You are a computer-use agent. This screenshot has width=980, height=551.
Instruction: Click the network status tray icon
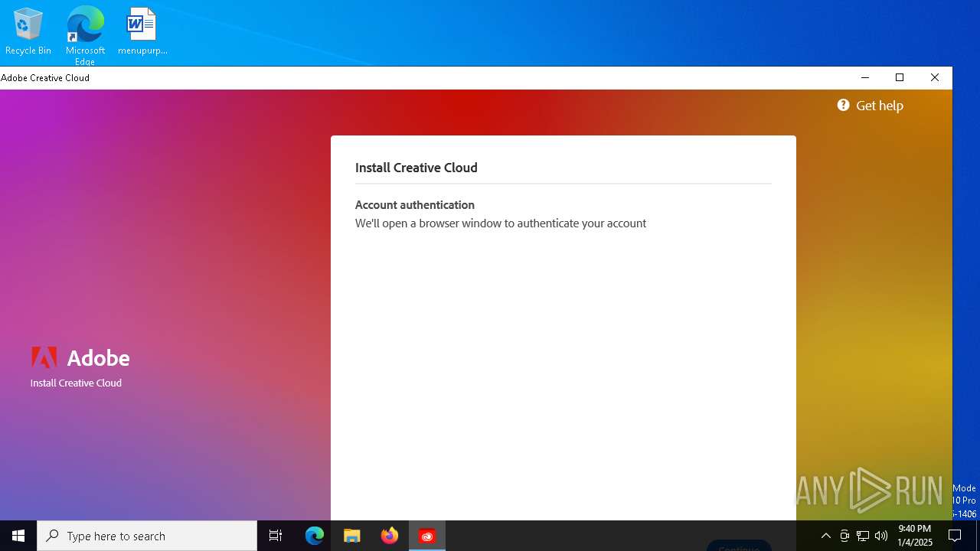pyautogui.click(x=863, y=536)
